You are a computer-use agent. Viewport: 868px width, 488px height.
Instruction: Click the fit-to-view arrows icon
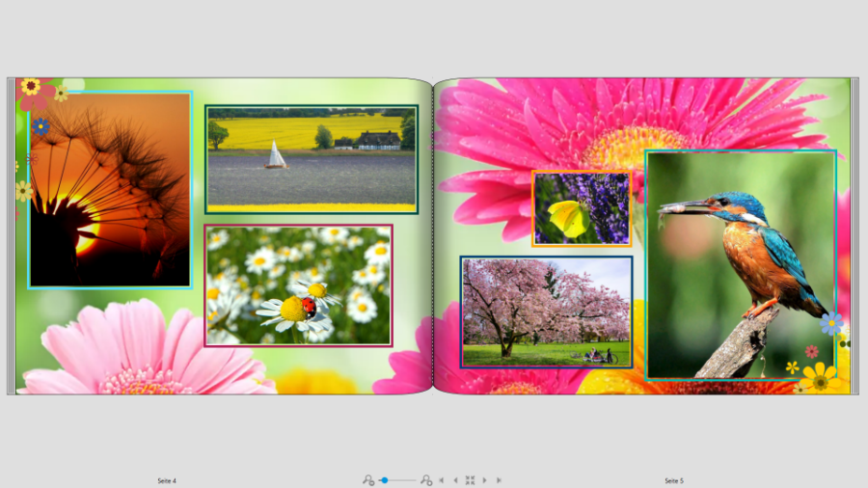[470, 480]
